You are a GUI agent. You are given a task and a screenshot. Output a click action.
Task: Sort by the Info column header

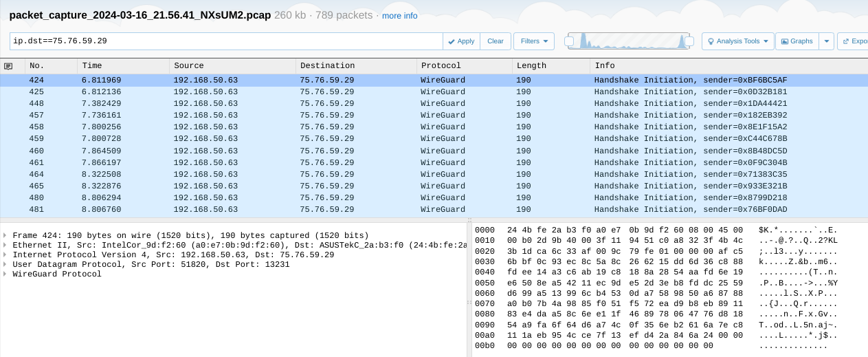point(728,66)
